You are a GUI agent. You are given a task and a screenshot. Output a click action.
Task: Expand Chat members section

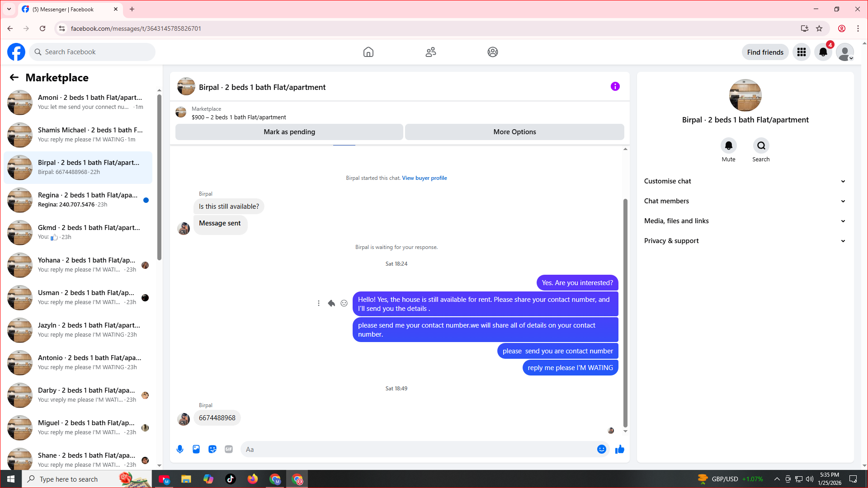(745, 201)
